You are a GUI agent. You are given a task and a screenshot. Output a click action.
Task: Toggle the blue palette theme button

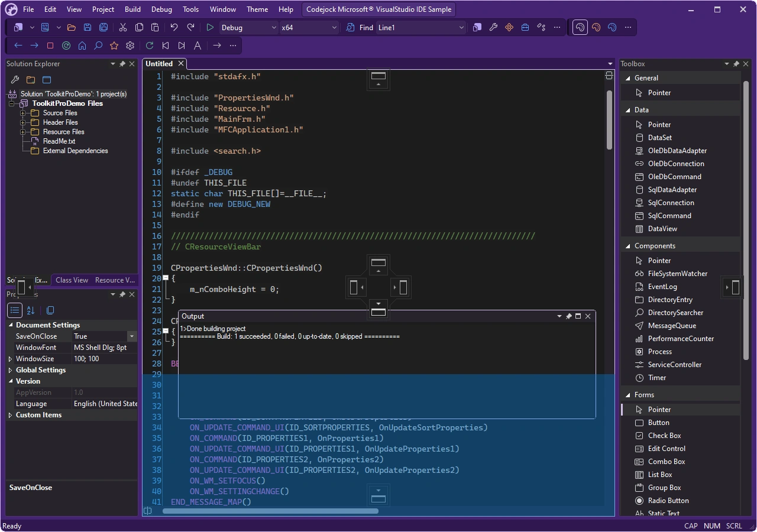612,27
